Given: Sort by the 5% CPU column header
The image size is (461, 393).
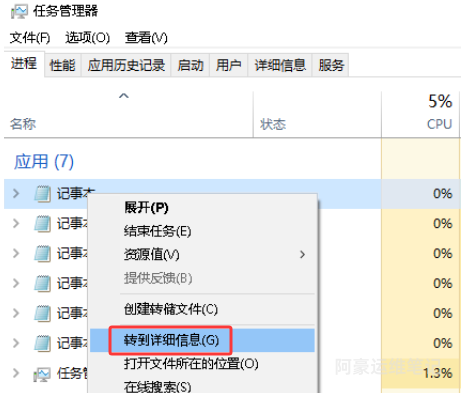Looking at the screenshot, I should 420,114.
